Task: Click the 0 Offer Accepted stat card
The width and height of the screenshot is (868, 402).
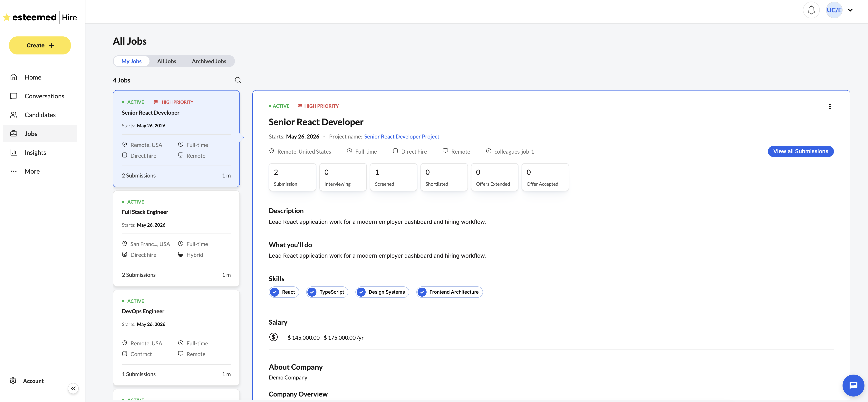Action: coord(545,177)
